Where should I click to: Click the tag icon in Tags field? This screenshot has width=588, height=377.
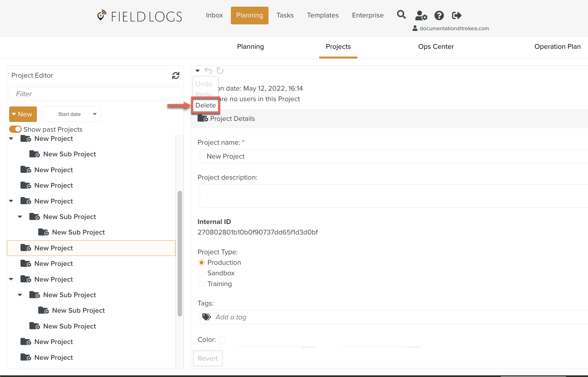coord(207,317)
